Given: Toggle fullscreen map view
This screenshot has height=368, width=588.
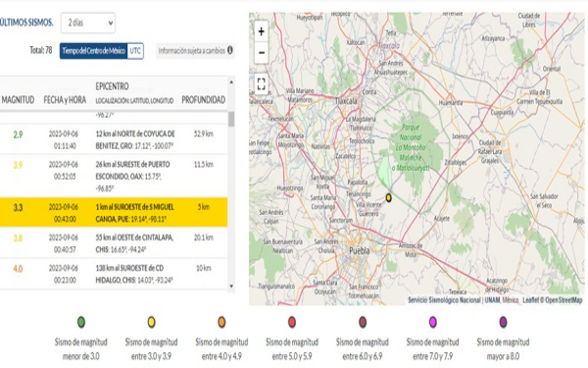Looking at the screenshot, I should [262, 83].
